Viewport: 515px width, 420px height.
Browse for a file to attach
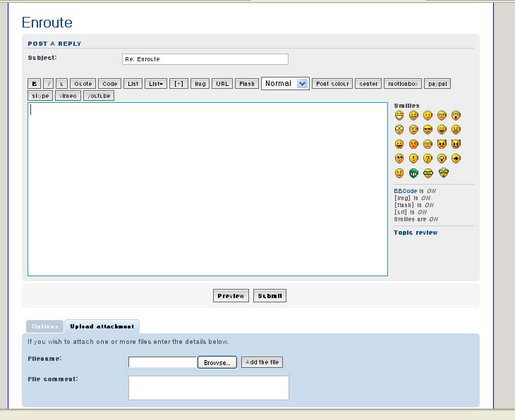coord(217,362)
